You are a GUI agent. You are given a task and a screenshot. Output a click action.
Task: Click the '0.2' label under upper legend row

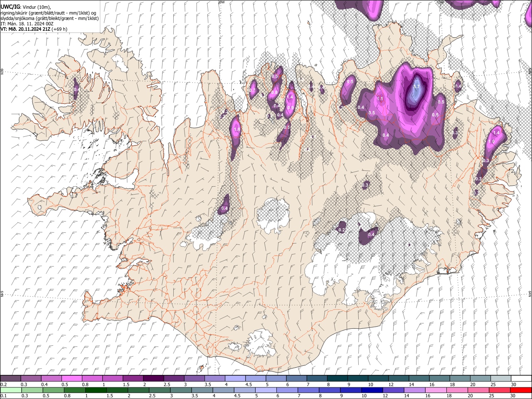pyautogui.click(x=3, y=384)
